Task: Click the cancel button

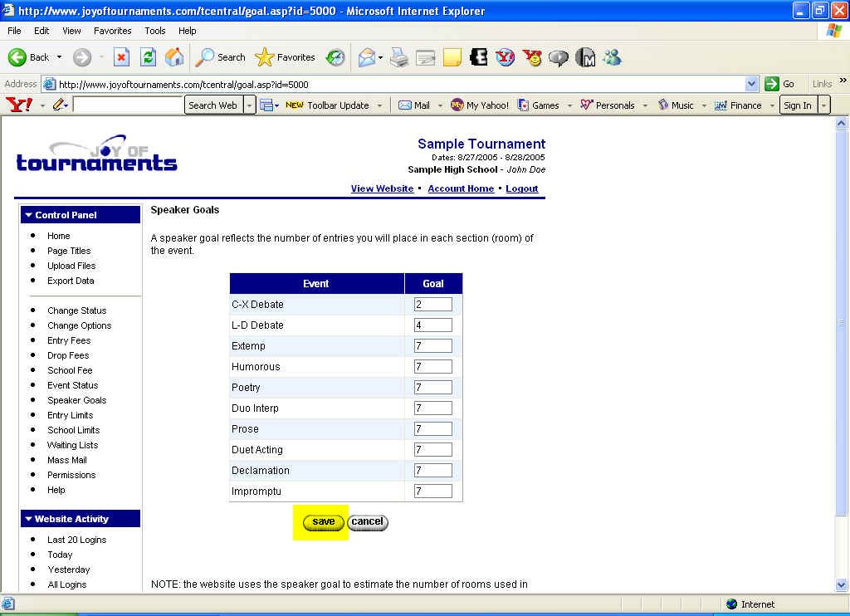Action: [x=367, y=522]
